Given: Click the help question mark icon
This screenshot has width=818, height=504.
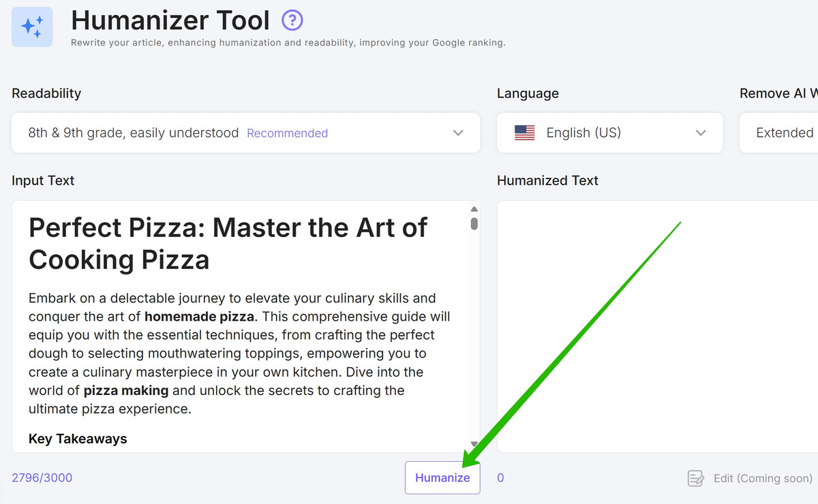Looking at the screenshot, I should point(292,20).
